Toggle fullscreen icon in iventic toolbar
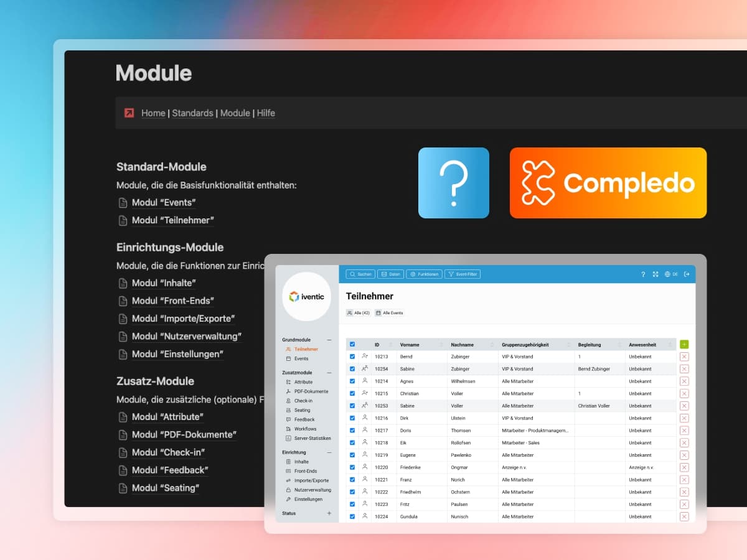Image resolution: width=747 pixels, height=560 pixels. pyautogui.click(x=655, y=274)
